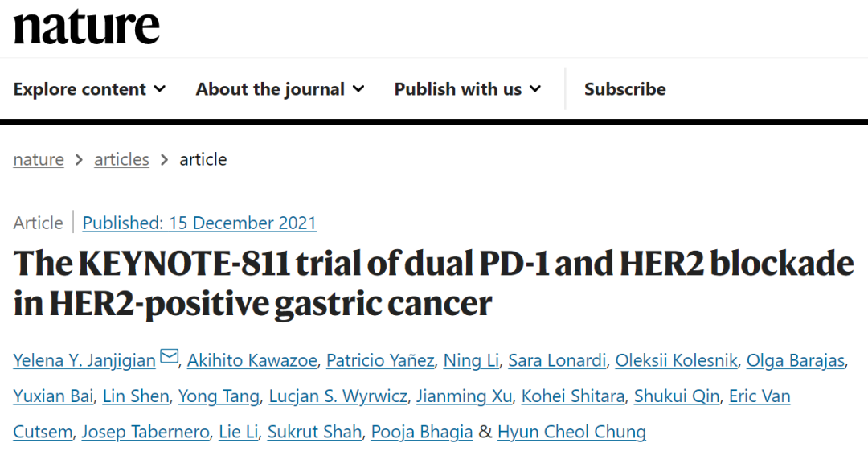Expand the Explore content dropdown
Screen dimensions: 868x451
pyautogui.click(x=90, y=89)
